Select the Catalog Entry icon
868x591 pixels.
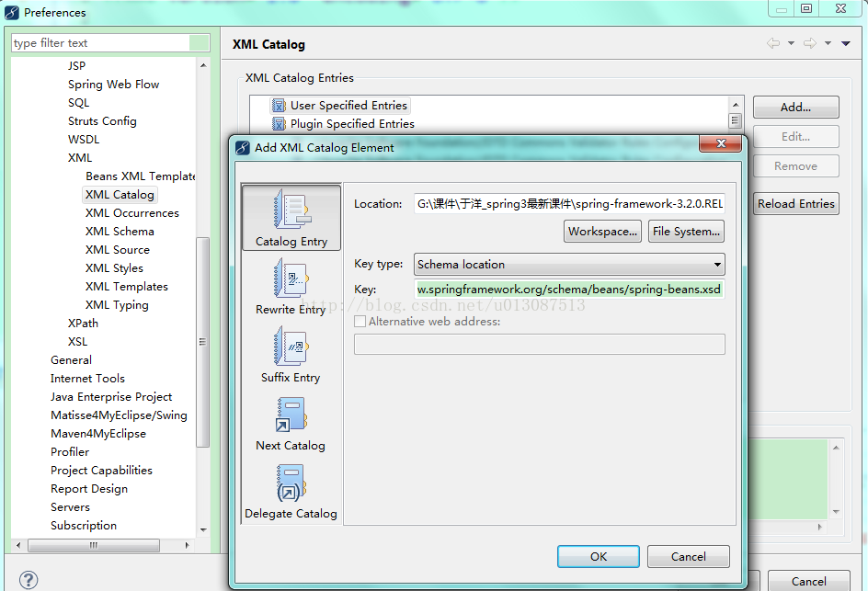[291, 210]
